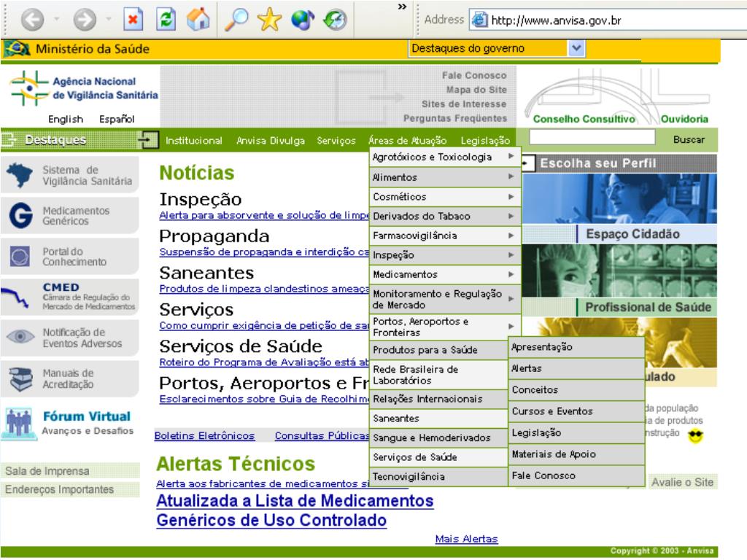Open Favorites using the star icon
The width and height of the screenshot is (747, 560).
[270, 20]
